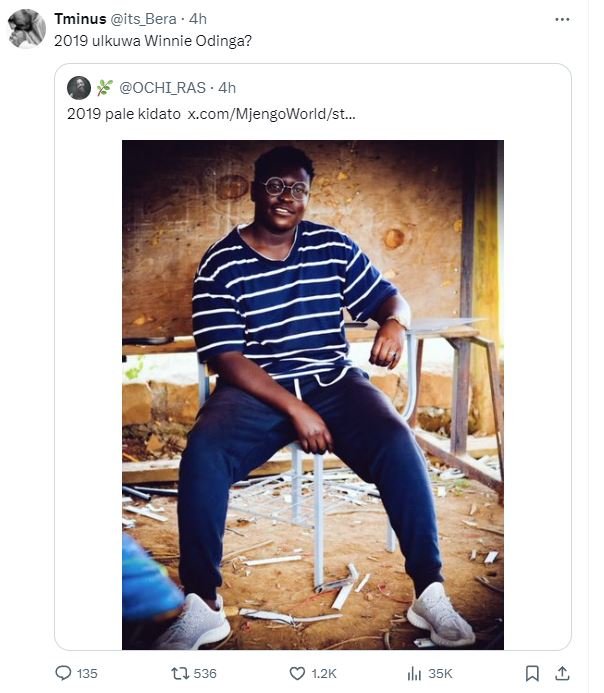Click the 536 reposts count
The width and height of the screenshot is (604, 693).
coord(205,673)
